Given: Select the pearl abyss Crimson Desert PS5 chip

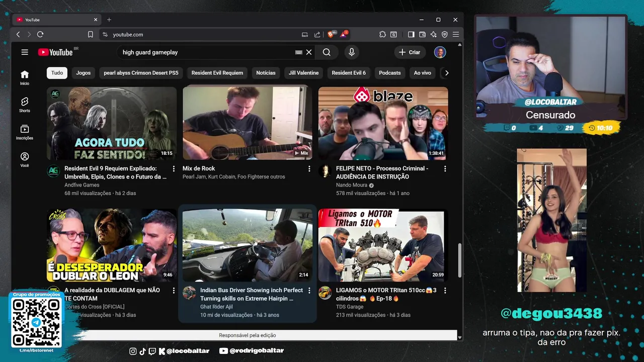Looking at the screenshot, I should click(x=141, y=73).
